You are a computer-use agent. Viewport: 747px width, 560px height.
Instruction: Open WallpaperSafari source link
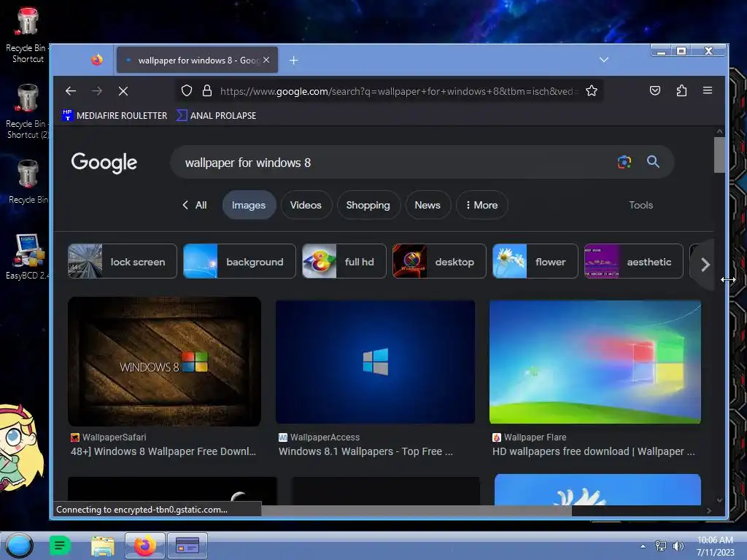click(109, 437)
